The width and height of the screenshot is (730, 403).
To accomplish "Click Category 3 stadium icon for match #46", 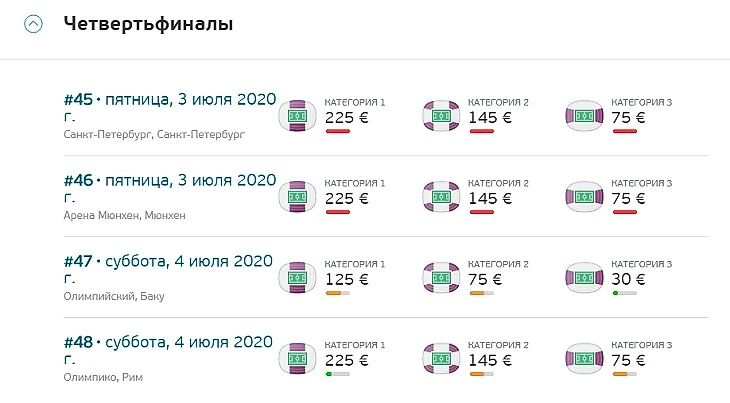I will [585, 197].
